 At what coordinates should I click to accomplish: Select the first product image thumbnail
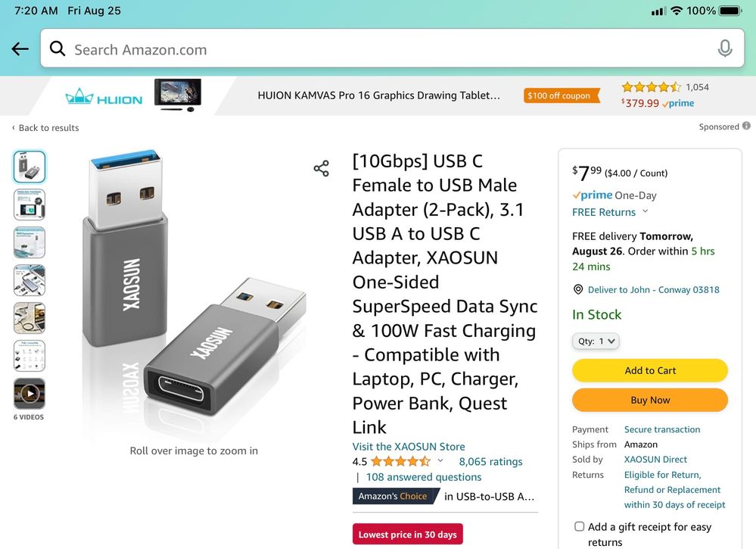(x=30, y=167)
